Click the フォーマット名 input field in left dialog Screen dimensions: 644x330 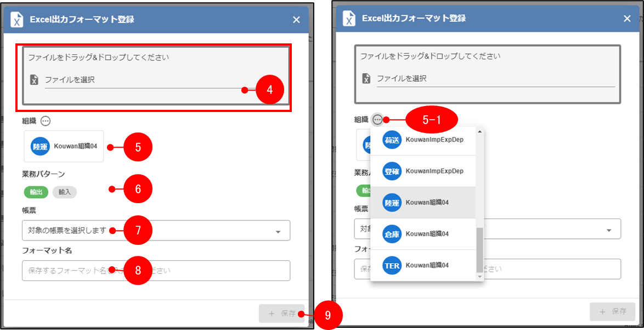point(156,271)
